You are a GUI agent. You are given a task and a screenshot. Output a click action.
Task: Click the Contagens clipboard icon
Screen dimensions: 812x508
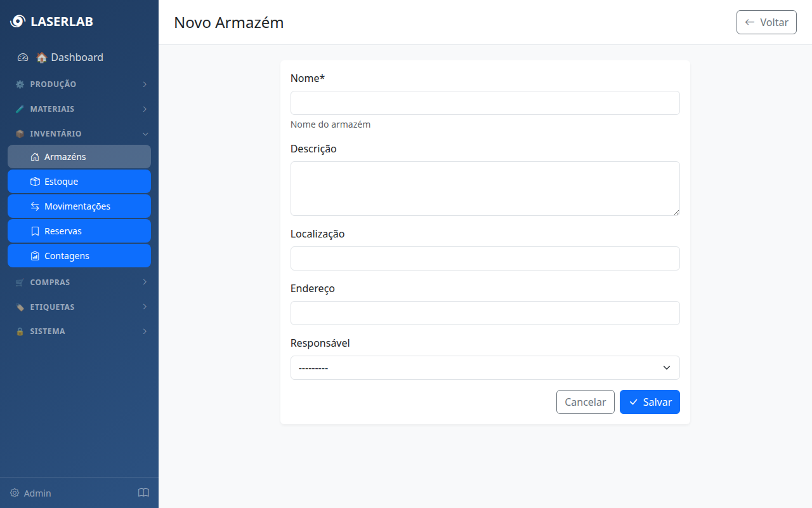pos(35,256)
